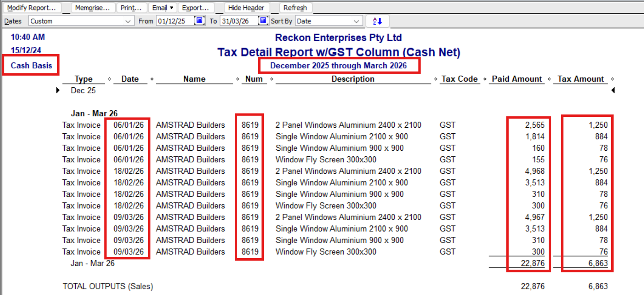This screenshot has height=295, width=644.
Task: Click the Jan - Mar 26 tax subtotal 6,863
Action: 598,263
